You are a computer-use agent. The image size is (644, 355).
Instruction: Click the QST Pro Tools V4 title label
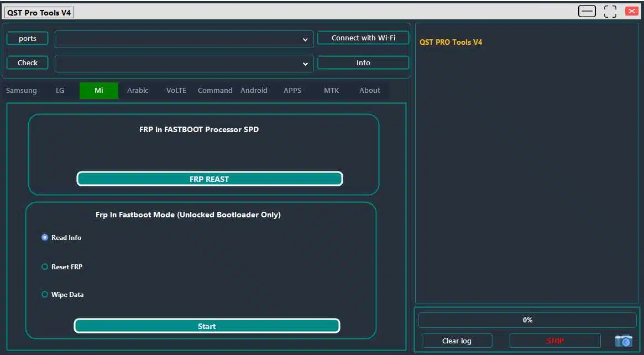(x=39, y=13)
